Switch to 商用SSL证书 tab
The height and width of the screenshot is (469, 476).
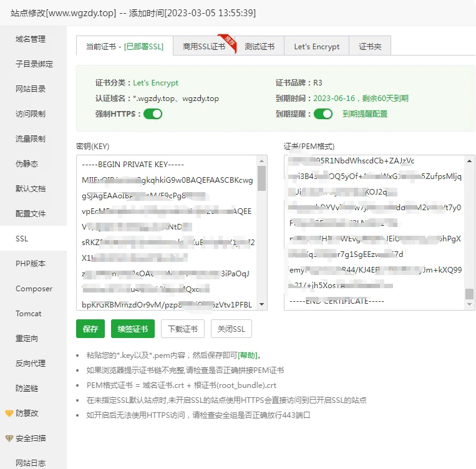[x=204, y=46]
